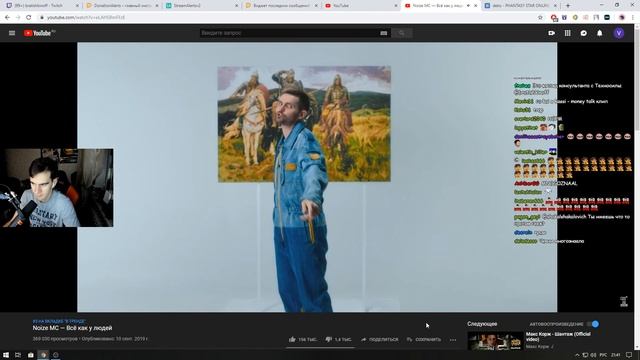Viewport: 640px width, 360px height.
Task: Open the YouTube apps grid
Action: (x=567, y=33)
